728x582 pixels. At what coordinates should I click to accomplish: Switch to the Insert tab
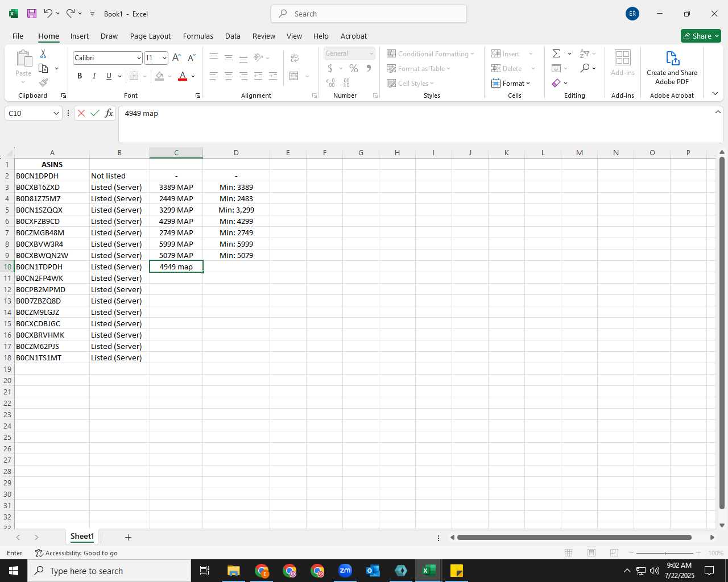coord(80,36)
